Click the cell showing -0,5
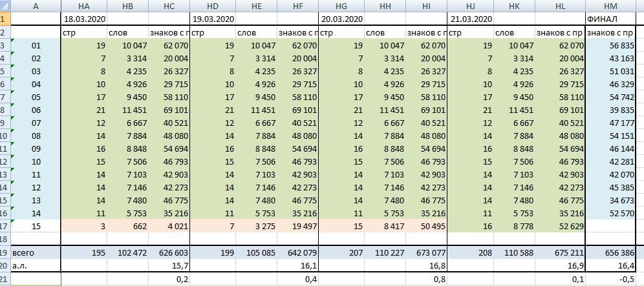 coord(610,279)
